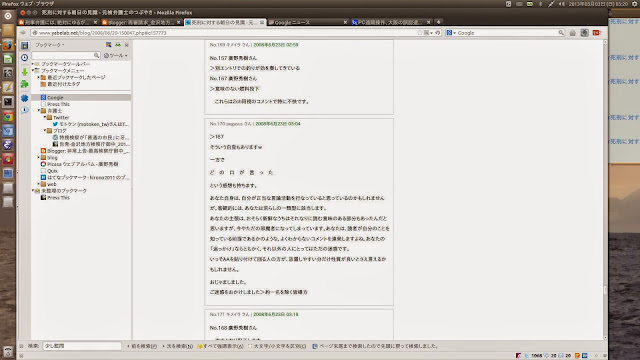Close the bookmarks sidebar with its X

click(127, 45)
